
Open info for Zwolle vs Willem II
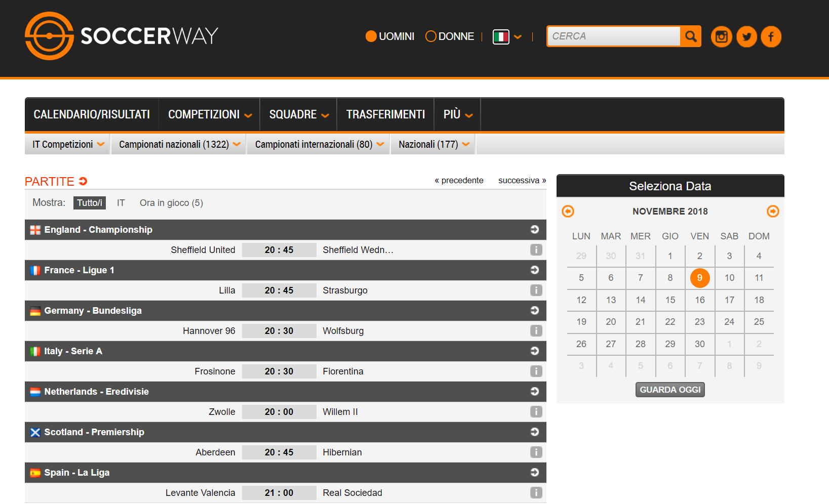tap(536, 411)
